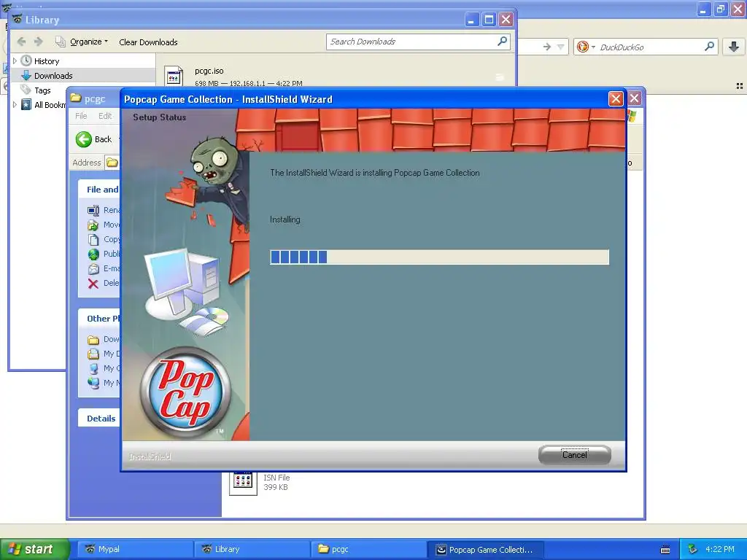Click the Rename task icon in pcgc
747x560 pixels.
click(x=93, y=210)
